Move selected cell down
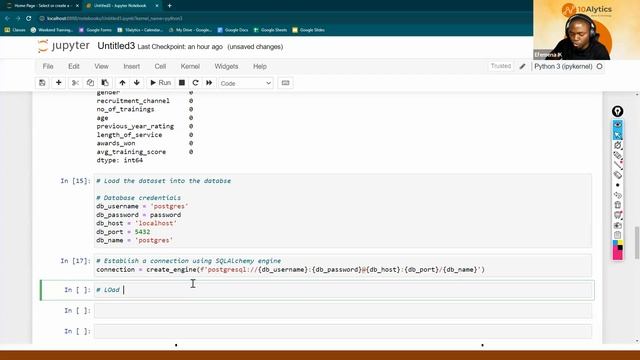The width and height of the screenshot is (640, 360). click(137, 83)
